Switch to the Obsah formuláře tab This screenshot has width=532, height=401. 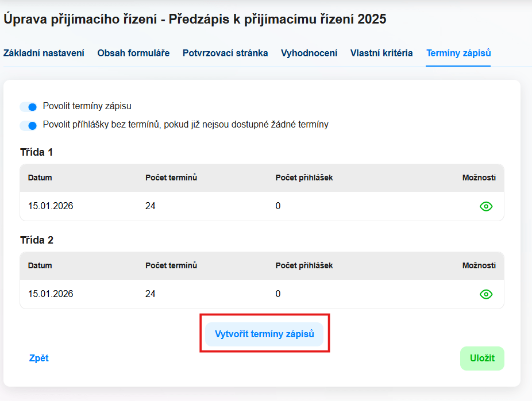[x=133, y=53]
